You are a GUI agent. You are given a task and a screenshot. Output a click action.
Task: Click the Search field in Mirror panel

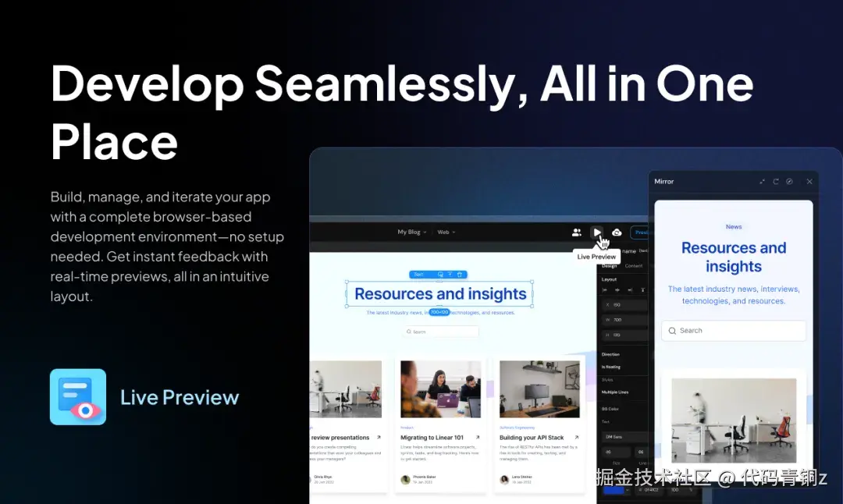[x=733, y=331]
